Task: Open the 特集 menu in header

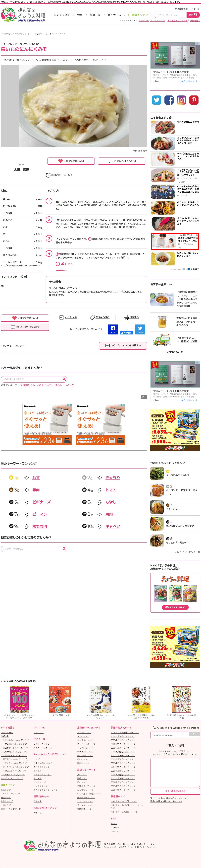Action: click(x=80, y=15)
